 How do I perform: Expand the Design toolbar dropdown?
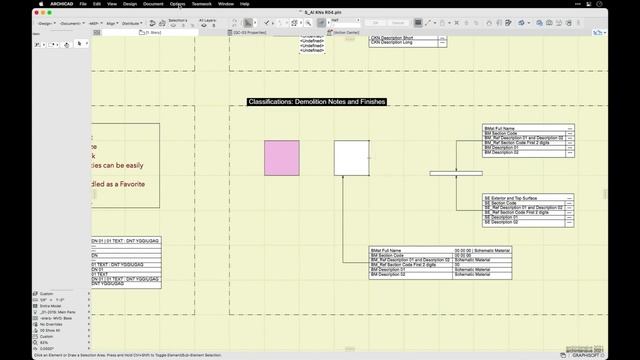click(x=47, y=23)
